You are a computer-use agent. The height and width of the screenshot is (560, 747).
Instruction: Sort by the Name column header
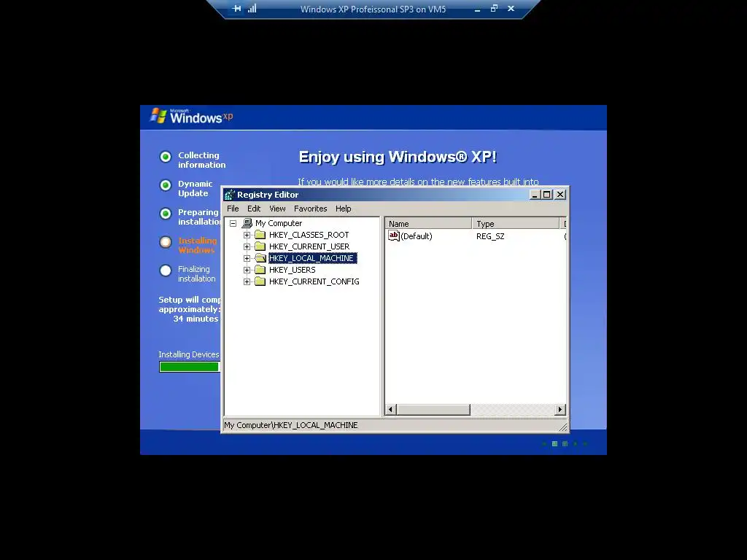tap(428, 223)
